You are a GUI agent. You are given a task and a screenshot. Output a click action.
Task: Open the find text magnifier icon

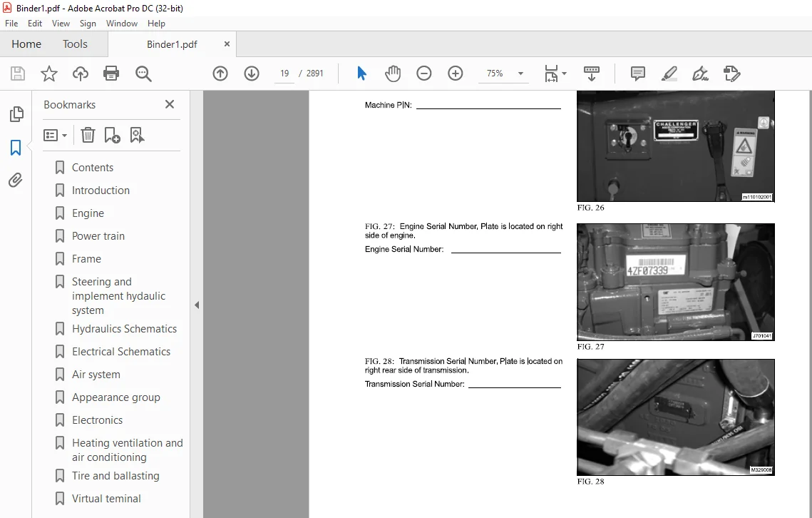(x=143, y=73)
